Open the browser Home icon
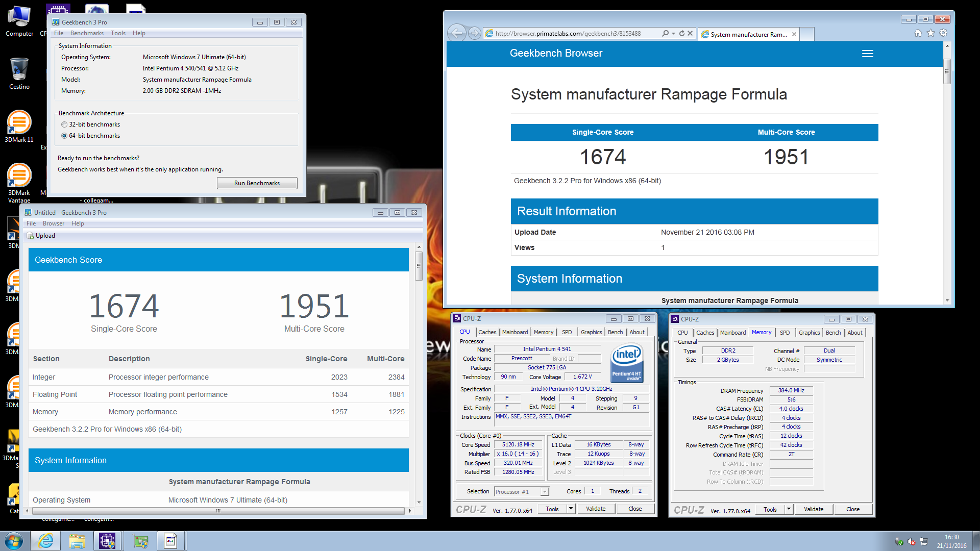This screenshot has width=980, height=551. point(918,33)
